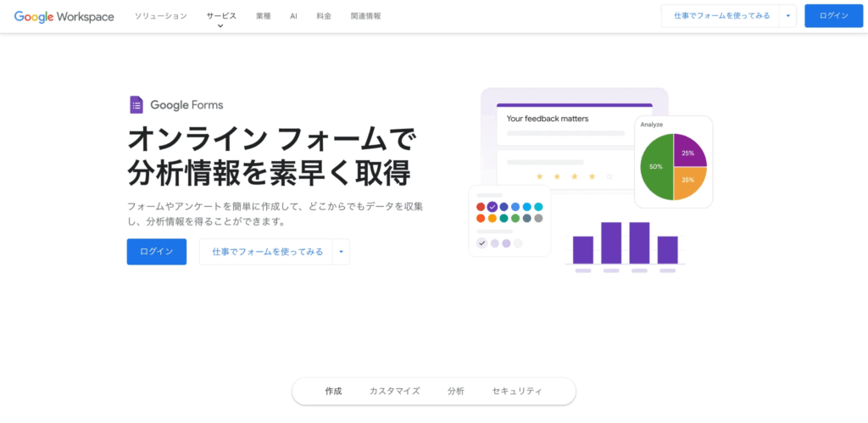Go to the AI menu item
Viewport: 868px width, 423px height.
pos(293,16)
